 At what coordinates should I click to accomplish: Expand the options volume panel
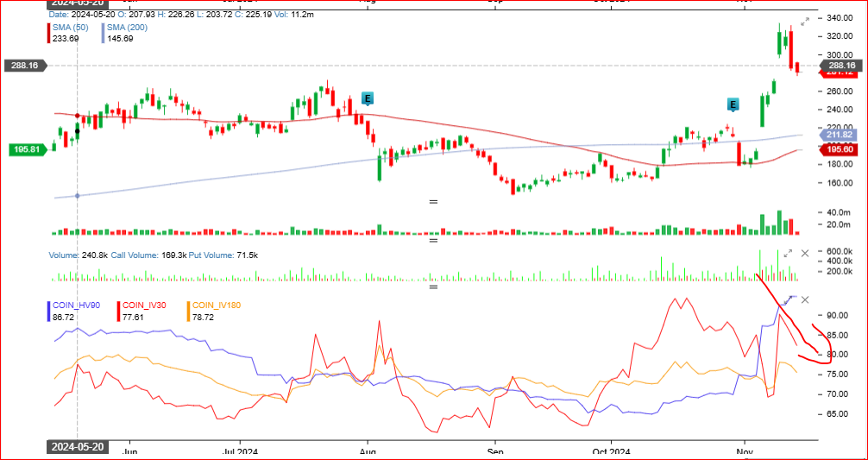(x=788, y=253)
